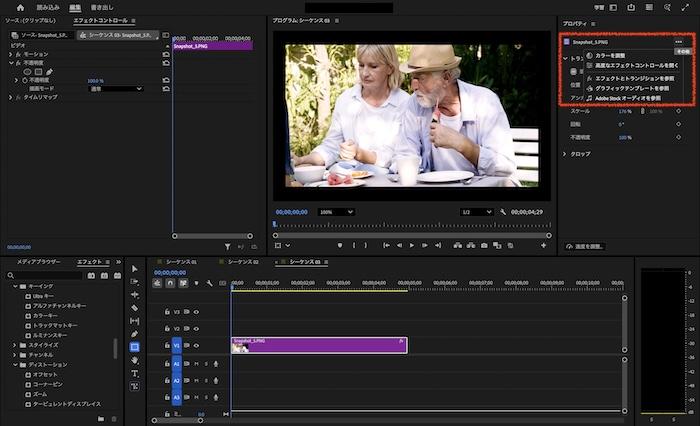Select the Track Select Forward tool

(x=135, y=281)
